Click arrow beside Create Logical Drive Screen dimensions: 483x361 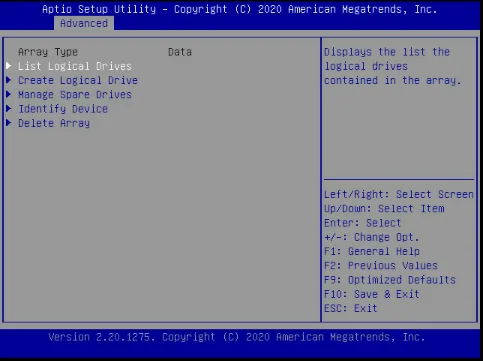9,80
